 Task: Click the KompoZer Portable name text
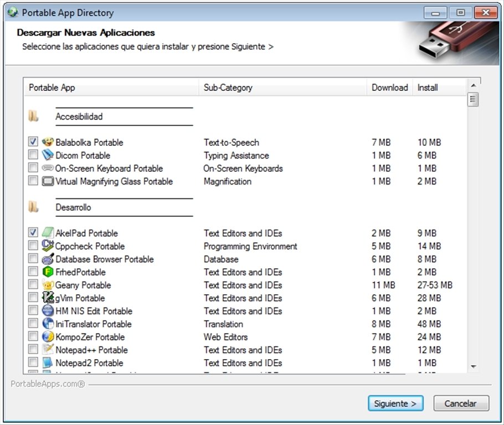click(x=90, y=337)
